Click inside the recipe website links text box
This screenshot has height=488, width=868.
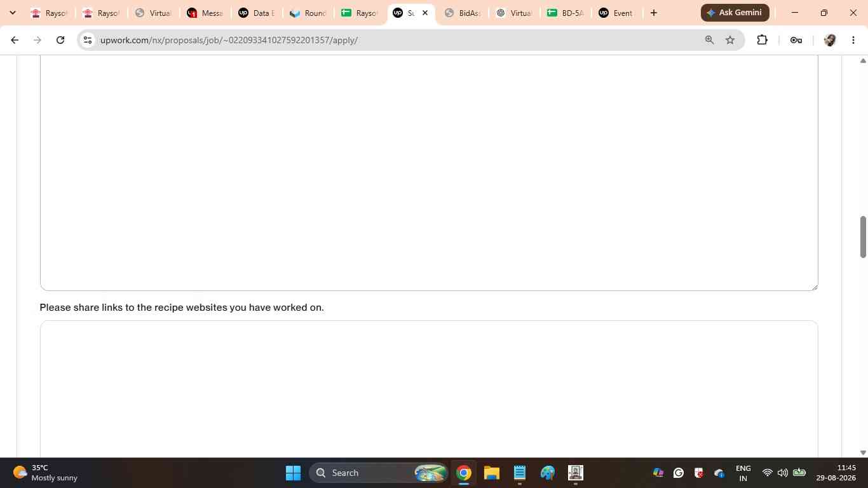point(429,389)
